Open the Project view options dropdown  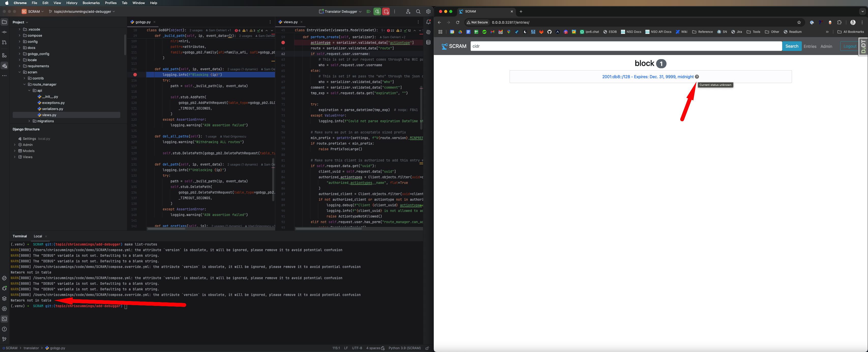20,22
